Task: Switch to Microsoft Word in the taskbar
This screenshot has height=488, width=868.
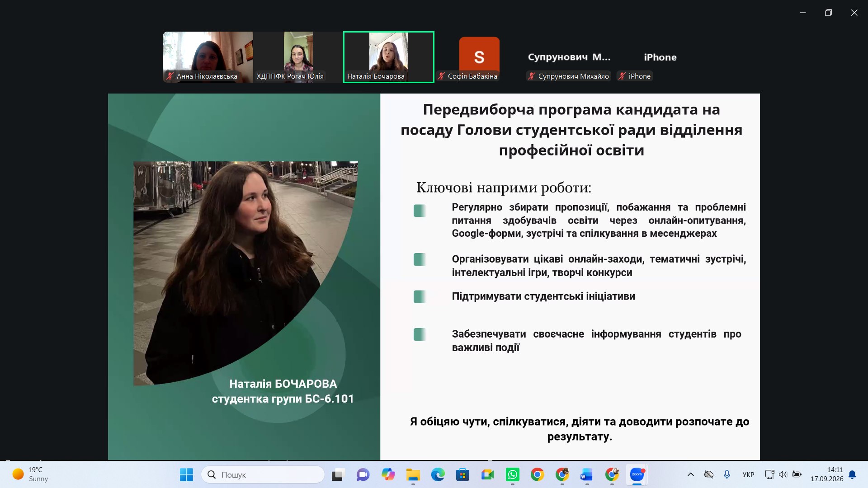Action: click(x=587, y=475)
